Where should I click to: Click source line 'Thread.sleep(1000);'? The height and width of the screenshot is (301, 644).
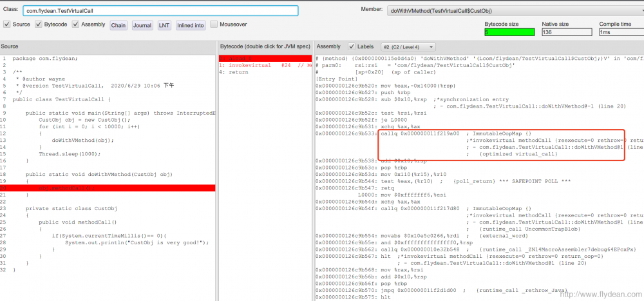click(70, 154)
